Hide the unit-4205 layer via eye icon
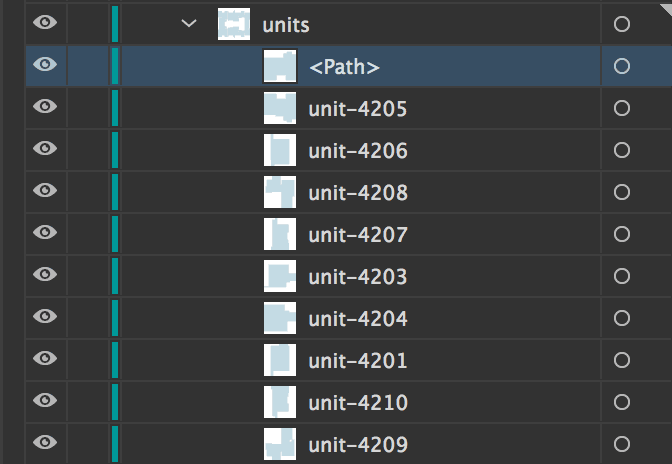 (x=44, y=107)
